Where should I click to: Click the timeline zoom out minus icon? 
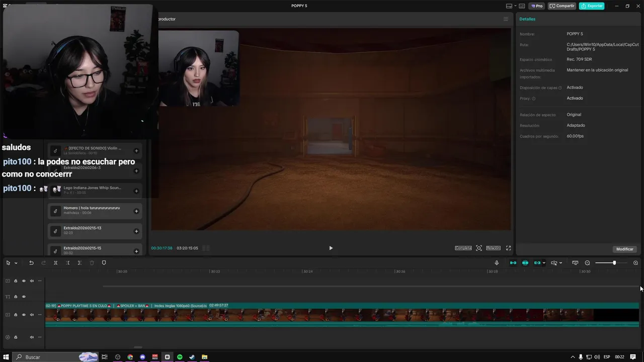click(x=587, y=263)
